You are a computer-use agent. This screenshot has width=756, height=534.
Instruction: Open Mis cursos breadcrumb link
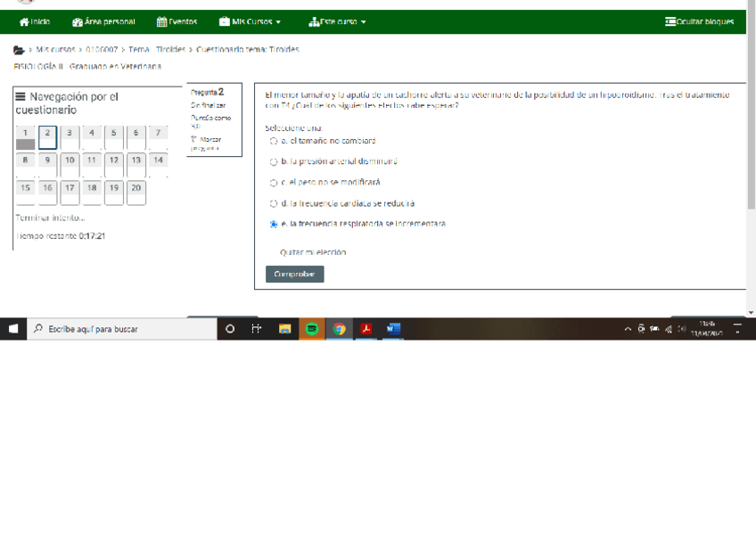click(55, 49)
